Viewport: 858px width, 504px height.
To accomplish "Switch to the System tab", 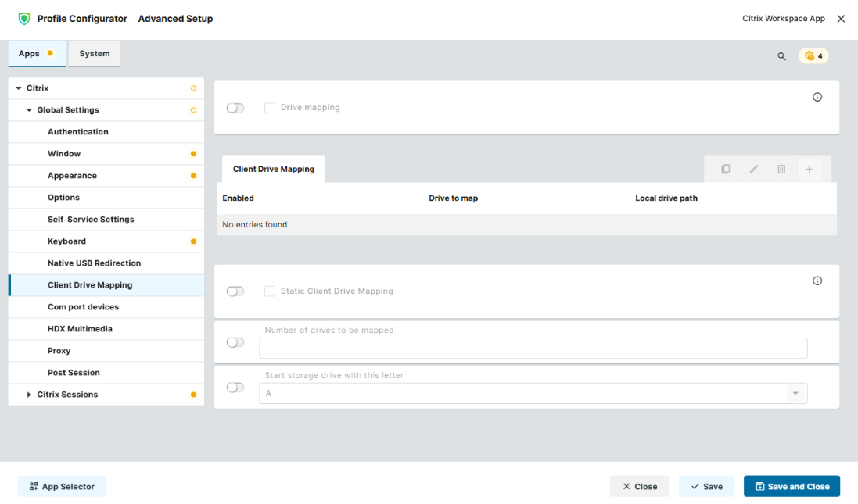I will [x=95, y=54].
